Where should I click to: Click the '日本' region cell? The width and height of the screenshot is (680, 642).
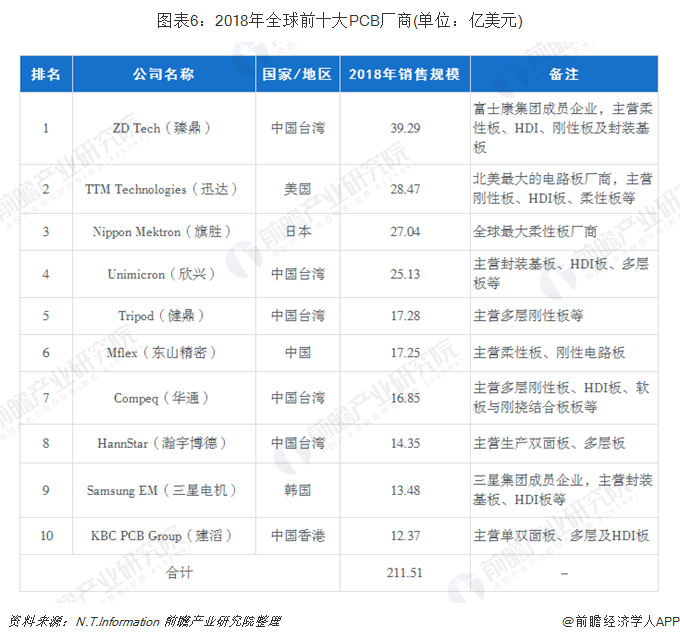click(298, 232)
